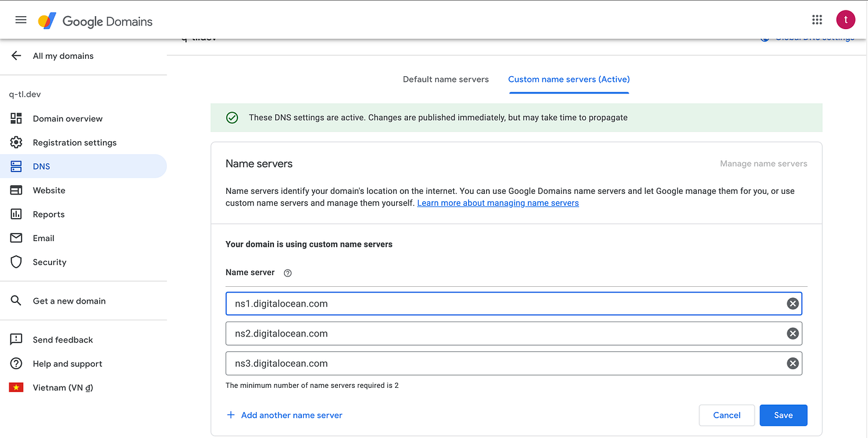Switch to Default name servers tab
868x438 pixels.
[446, 79]
